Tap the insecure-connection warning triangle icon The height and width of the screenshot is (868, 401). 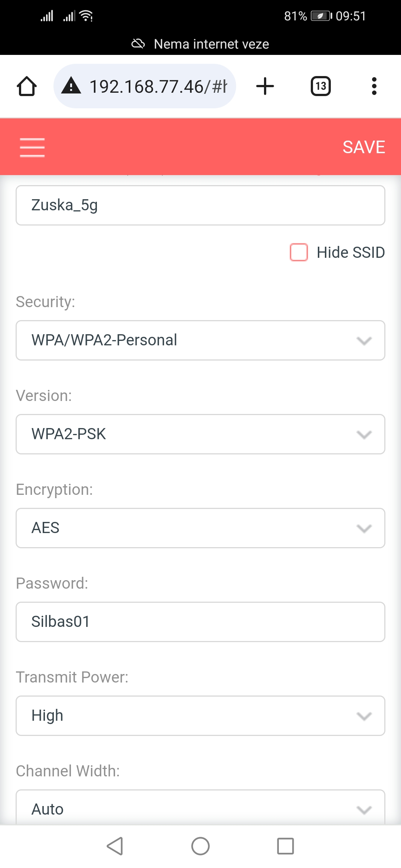pyautogui.click(x=71, y=86)
